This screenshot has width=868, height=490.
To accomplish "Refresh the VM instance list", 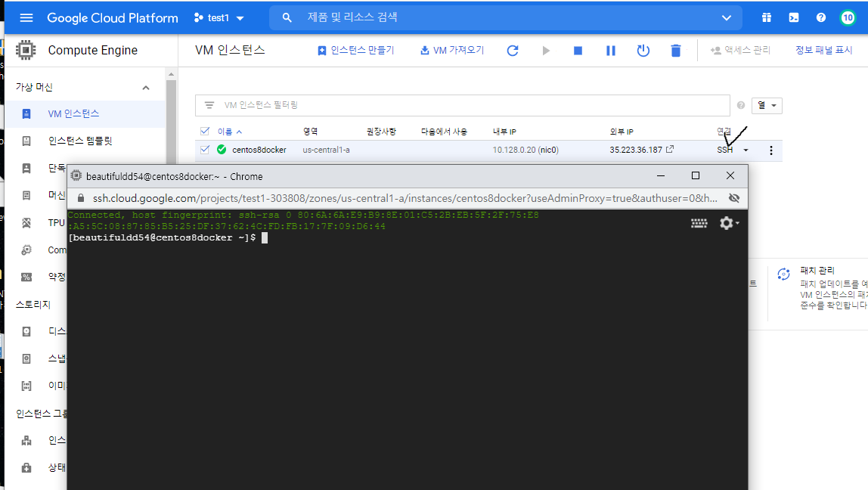I will 513,51.
